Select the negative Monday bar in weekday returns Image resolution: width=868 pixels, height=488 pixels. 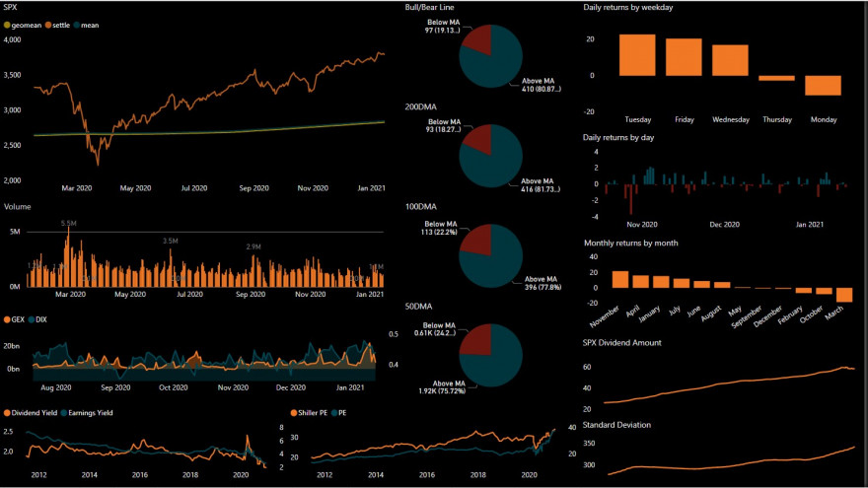(824, 86)
